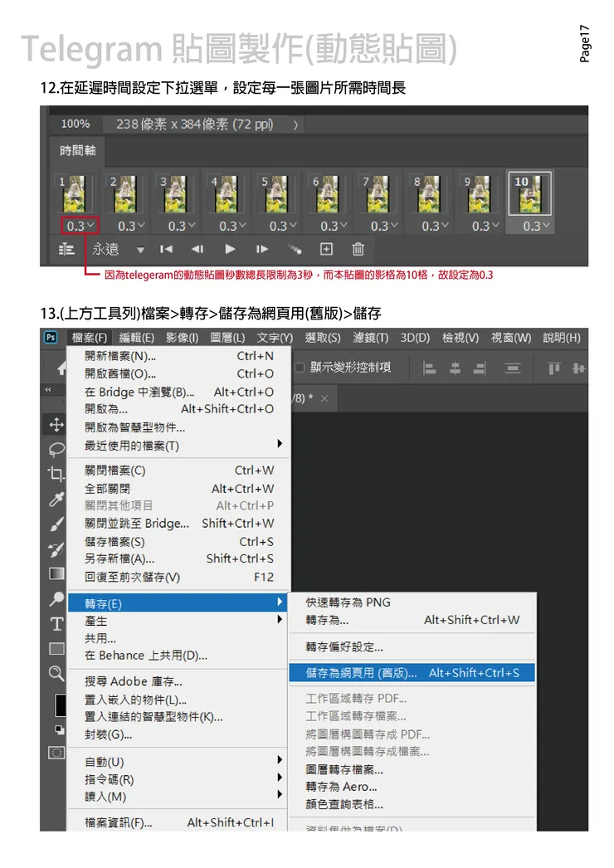Select the Rectangle shape tool
The image size is (614, 868).
[x=56, y=649]
